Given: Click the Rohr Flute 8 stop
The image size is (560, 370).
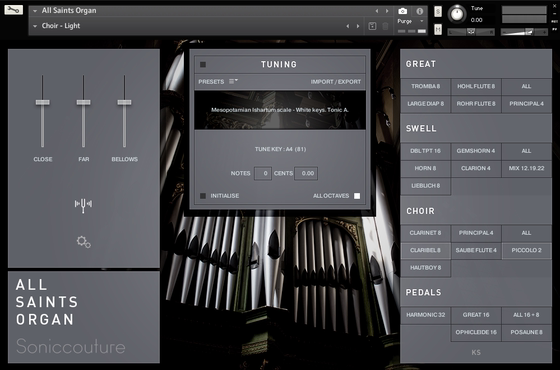Looking at the screenshot, I should tap(476, 104).
